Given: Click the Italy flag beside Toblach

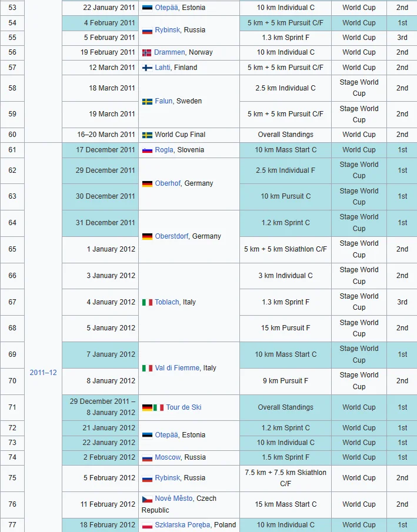Looking at the screenshot, I should pos(147,302).
